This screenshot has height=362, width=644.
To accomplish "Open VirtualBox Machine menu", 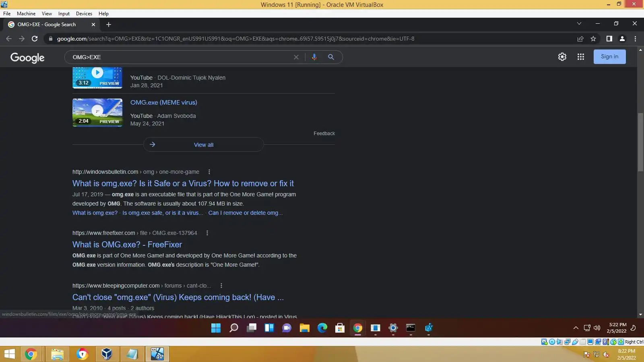I will tap(26, 13).
